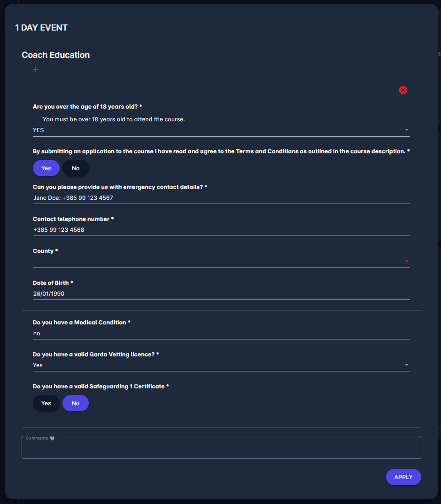The height and width of the screenshot is (504, 441).
Task: Select Yes for Terms and Conditions agreement
Action: pyautogui.click(x=46, y=168)
